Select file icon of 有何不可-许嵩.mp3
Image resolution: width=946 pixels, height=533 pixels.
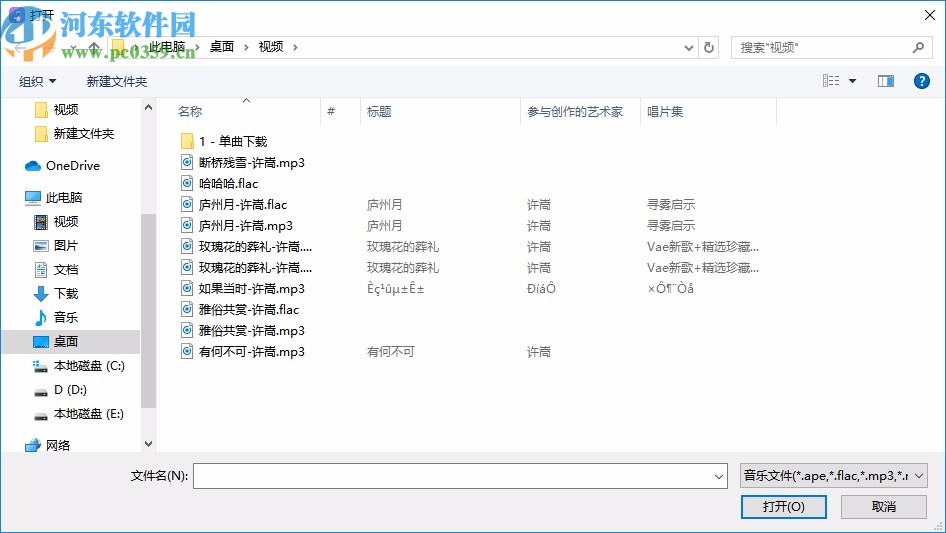187,351
